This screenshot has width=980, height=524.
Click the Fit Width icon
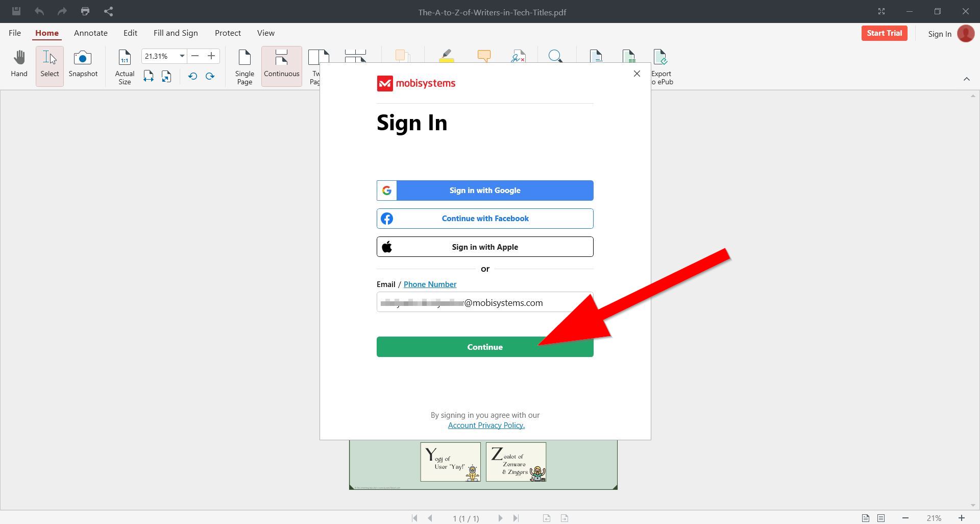click(149, 76)
